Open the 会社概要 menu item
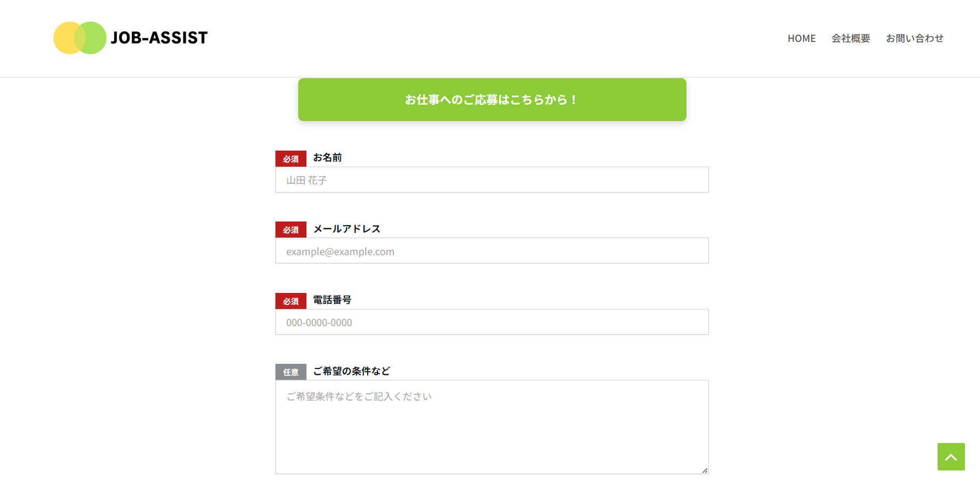The height and width of the screenshot is (487, 980). [851, 38]
